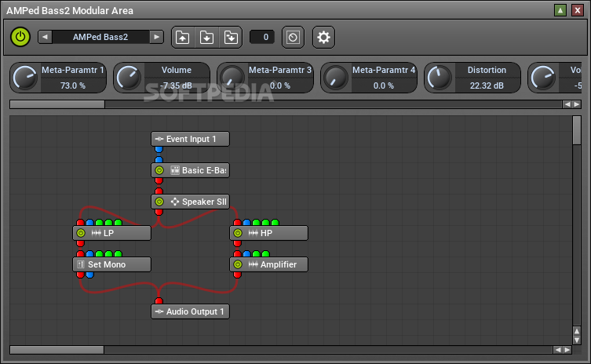Viewport: 591px width, 364px height.
Task: Click the 22.32 dB Distortion value
Action: point(487,86)
